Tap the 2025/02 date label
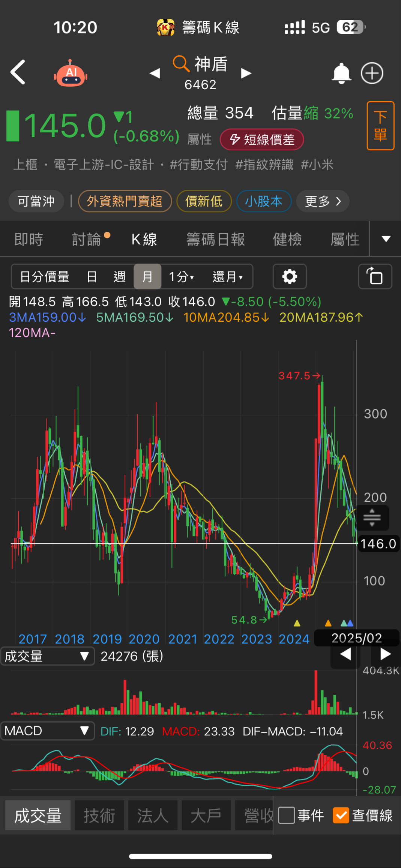Image resolution: width=401 pixels, height=868 pixels. click(356, 638)
